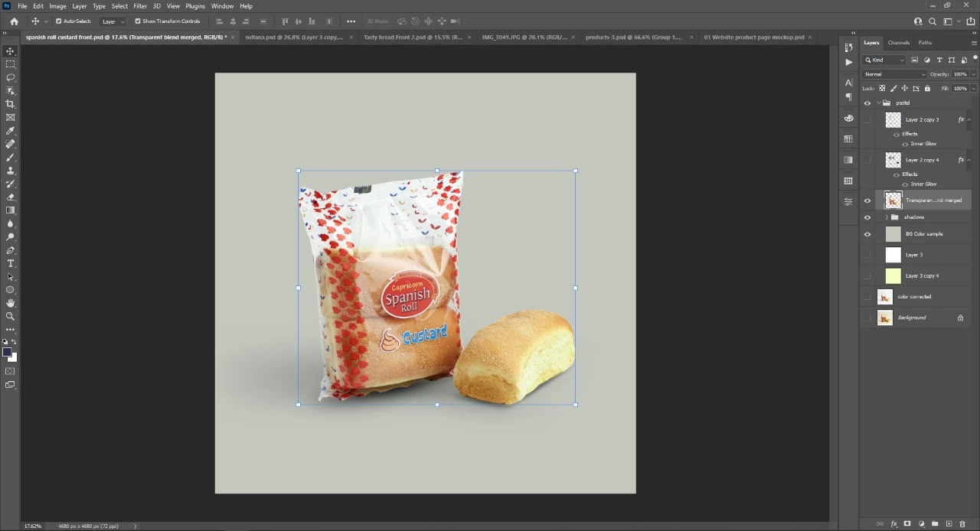Collapse the pastel group

878,103
